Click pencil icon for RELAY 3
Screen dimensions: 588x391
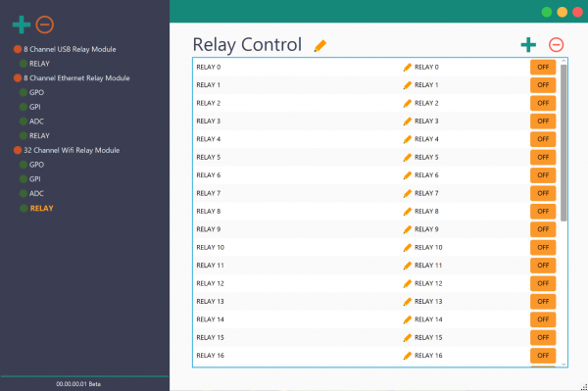coord(408,122)
